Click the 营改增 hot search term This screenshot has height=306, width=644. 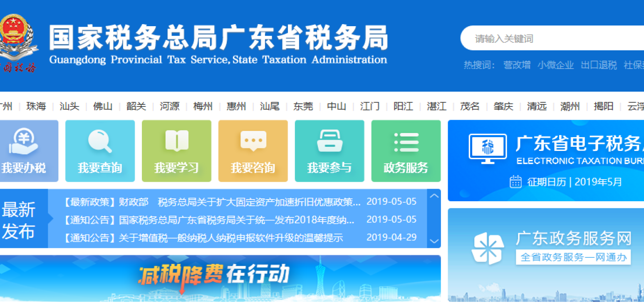tap(517, 65)
